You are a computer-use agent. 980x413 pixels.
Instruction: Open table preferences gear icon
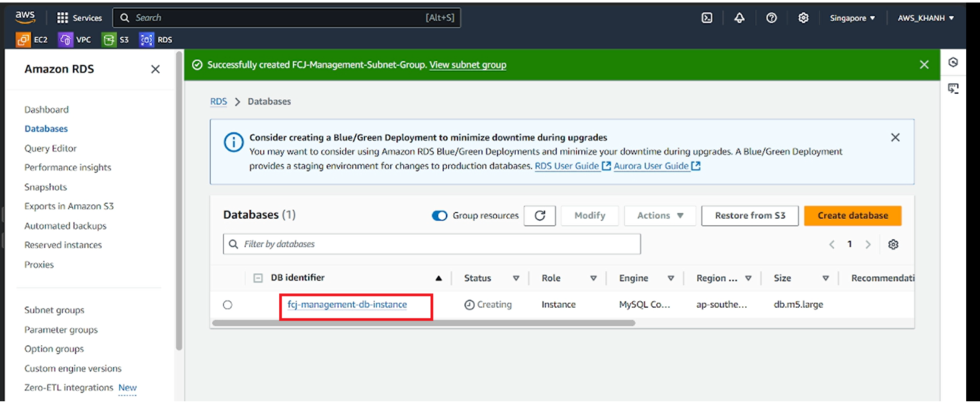(x=893, y=244)
